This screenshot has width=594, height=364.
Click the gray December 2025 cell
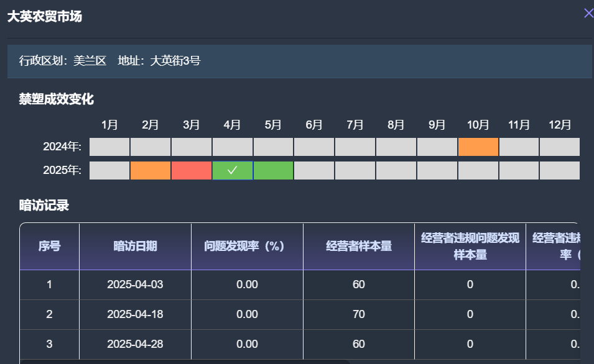pyautogui.click(x=559, y=171)
